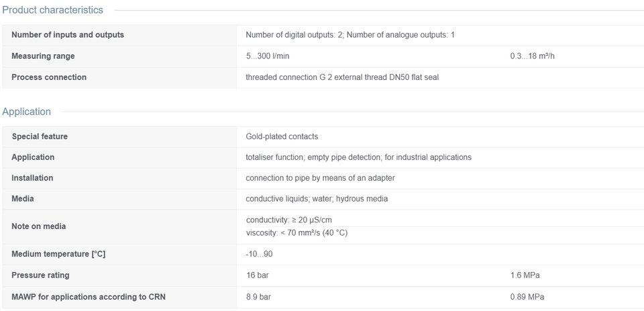
Task: Select the Process connection row label
Action: pyautogui.click(x=49, y=77)
